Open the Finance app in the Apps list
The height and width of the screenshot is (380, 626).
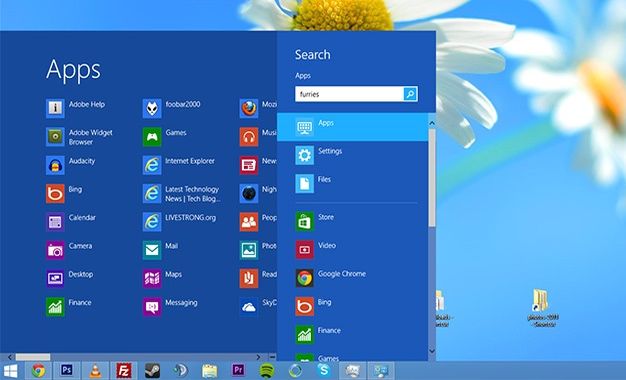[55, 307]
